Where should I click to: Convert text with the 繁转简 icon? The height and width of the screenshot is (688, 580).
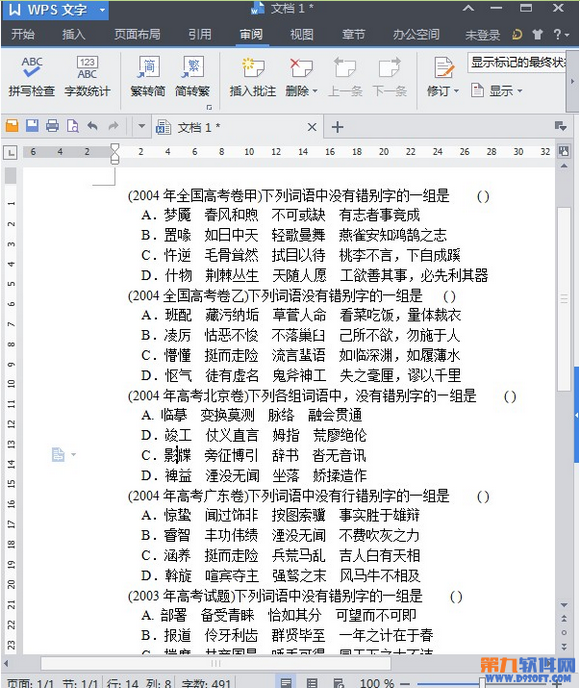(x=148, y=76)
